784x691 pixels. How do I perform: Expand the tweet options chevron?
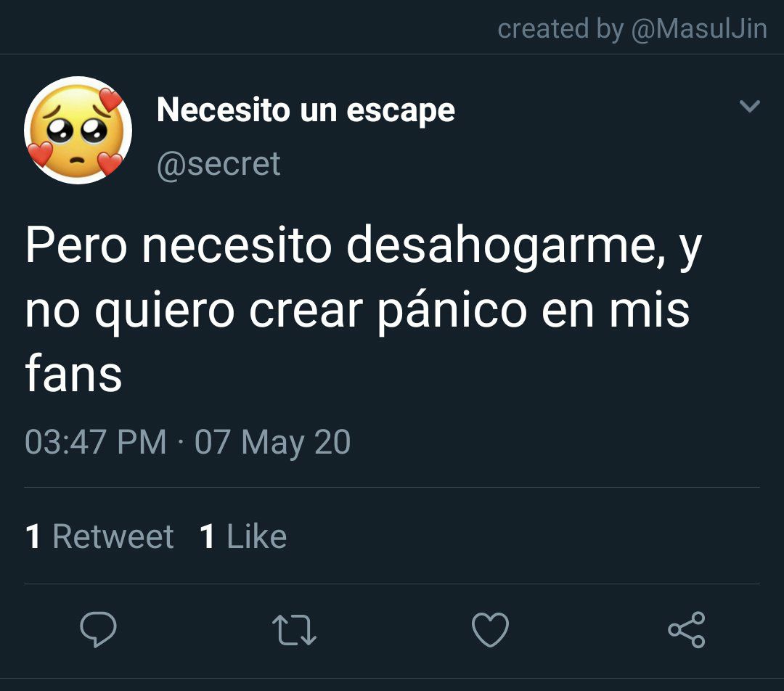pyautogui.click(x=749, y=106)
